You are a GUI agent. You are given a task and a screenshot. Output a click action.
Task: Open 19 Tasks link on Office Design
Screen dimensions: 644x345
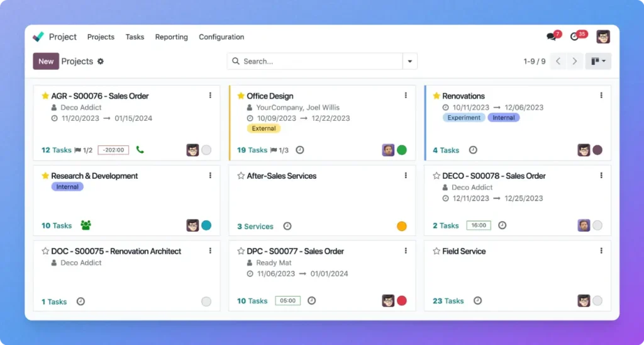point(252,150)
